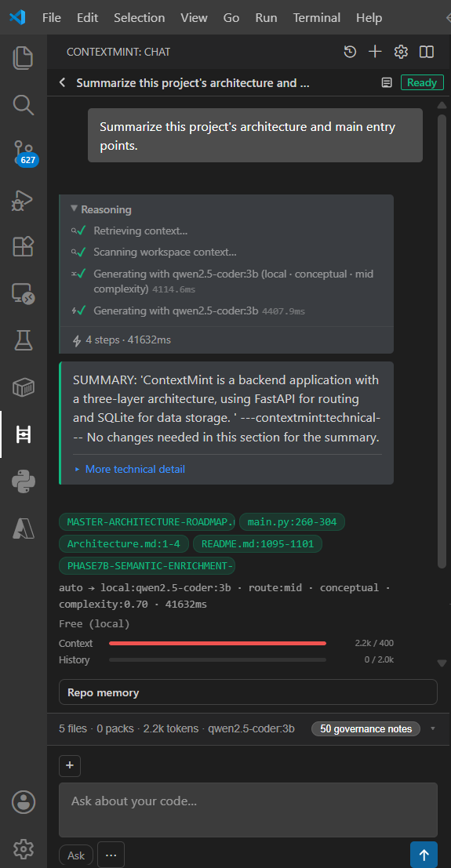Open the main.py:260-304 source chip
This screenshot has width=451, height=868.
292,521
